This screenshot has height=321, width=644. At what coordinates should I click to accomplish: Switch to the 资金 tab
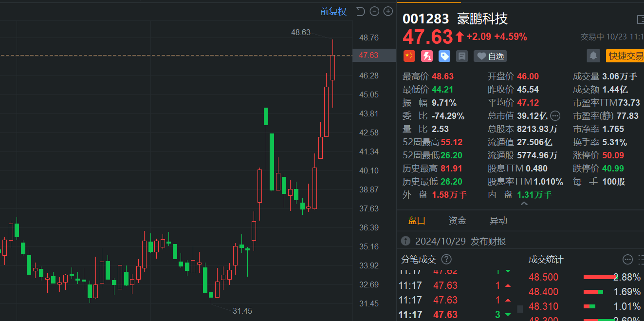tap(458, 220)
